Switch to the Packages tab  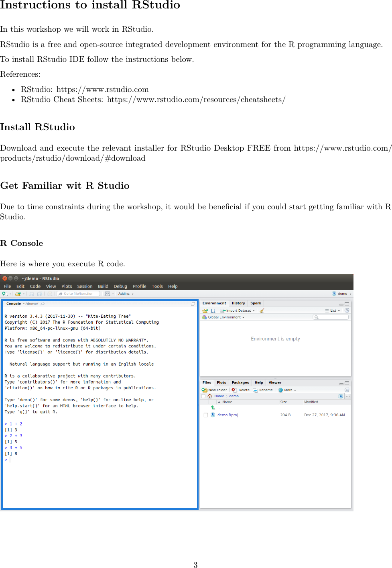tap(240, 382)
